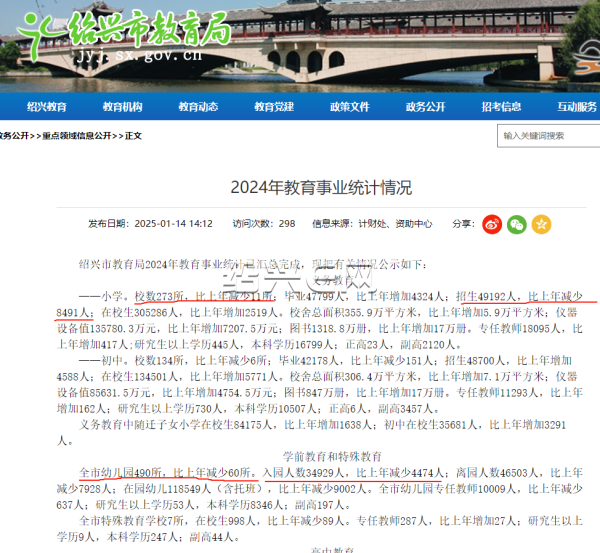Viewport: 600px width, 553px height.
Task: Go to 政务公开 breadcrumb link
Action: click(14, 136)
